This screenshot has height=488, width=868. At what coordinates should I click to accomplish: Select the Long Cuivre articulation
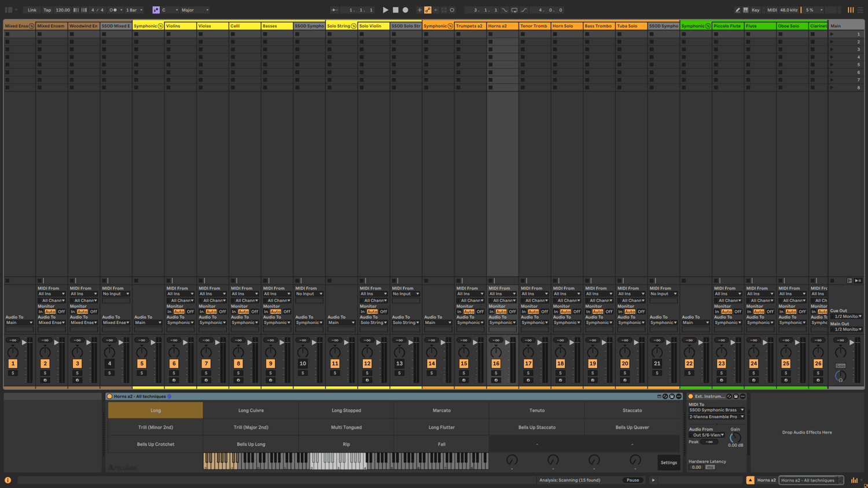[251, 410]
